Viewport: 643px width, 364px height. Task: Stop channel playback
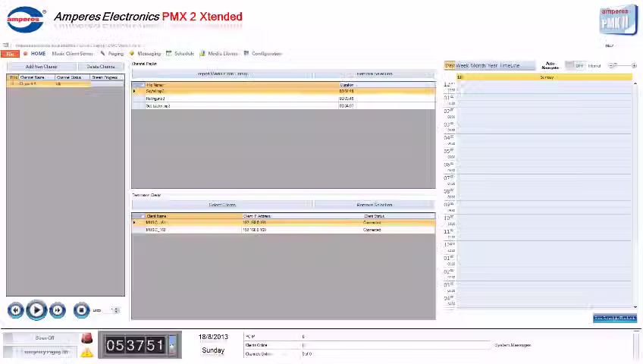(x=81, y=310)
